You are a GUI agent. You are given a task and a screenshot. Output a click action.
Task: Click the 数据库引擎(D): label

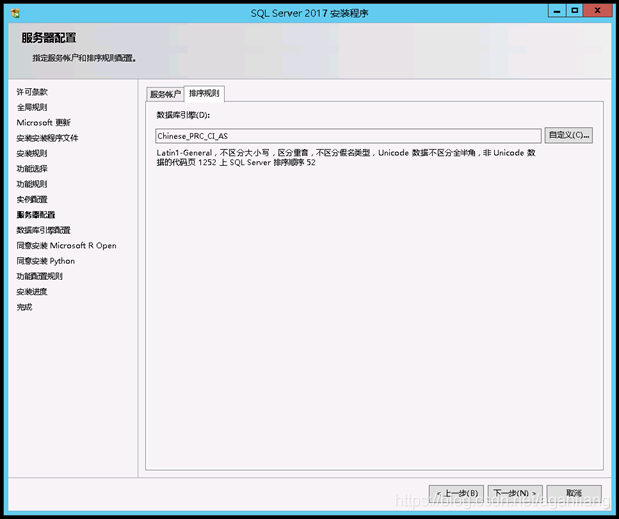(x=183, y=115)
